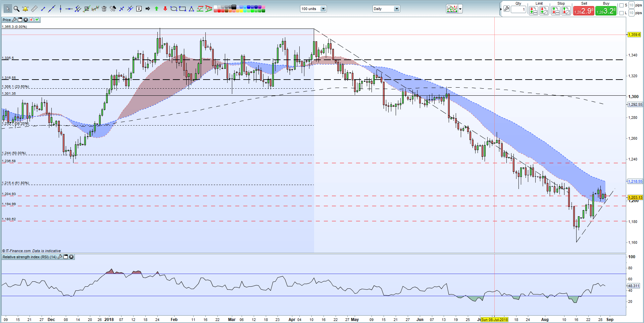Select the vertical line tool

[60, 9]
